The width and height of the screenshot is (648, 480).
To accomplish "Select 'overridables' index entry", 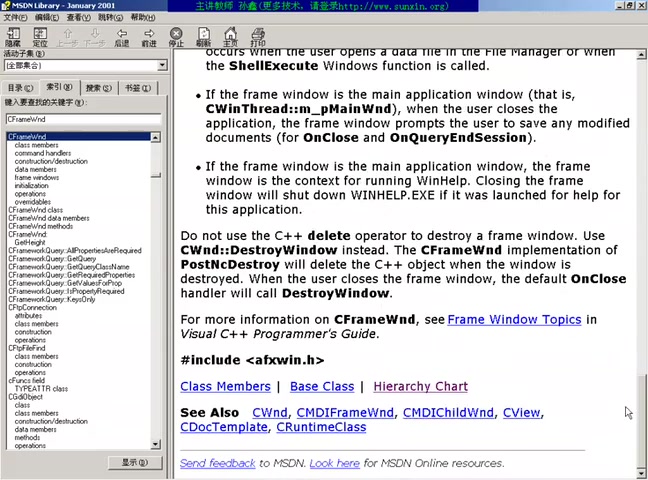I will (33, 202).
